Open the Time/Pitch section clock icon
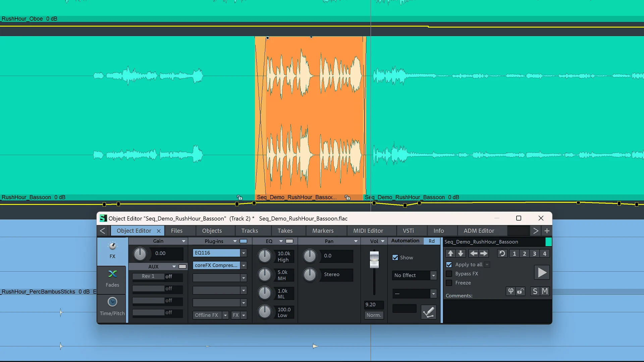The width and height of the screenshot is (644, 362). point(112,302)
